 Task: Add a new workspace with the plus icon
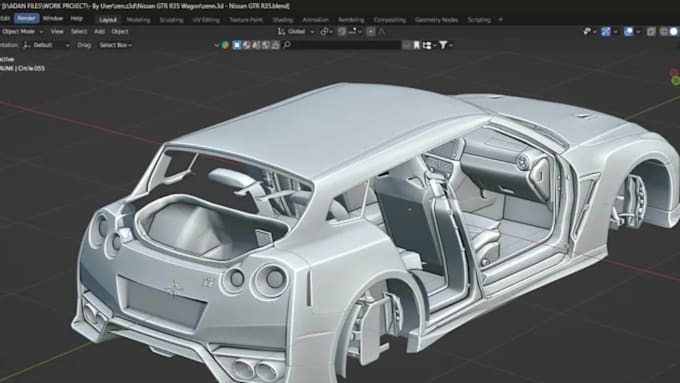tap(500, 20)
